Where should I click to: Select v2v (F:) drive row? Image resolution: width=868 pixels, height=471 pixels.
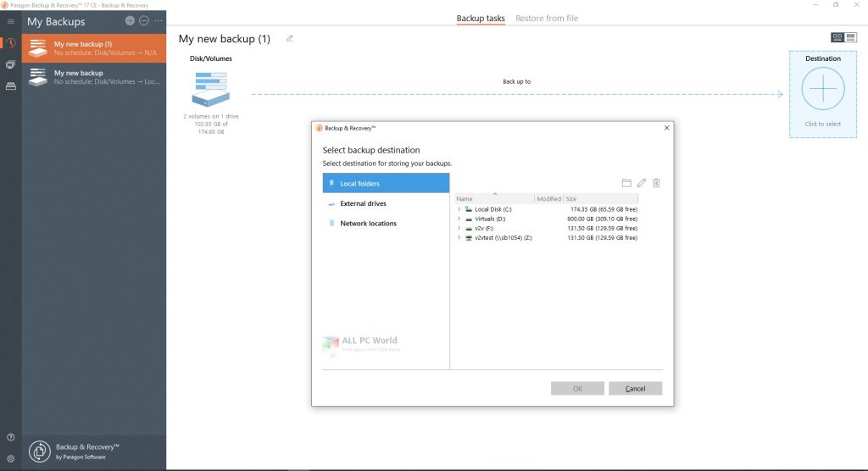pos(547,228)
